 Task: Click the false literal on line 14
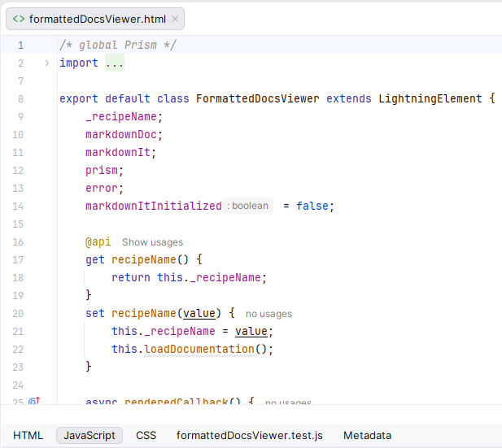pyautogui.click(x=312, y=206)
